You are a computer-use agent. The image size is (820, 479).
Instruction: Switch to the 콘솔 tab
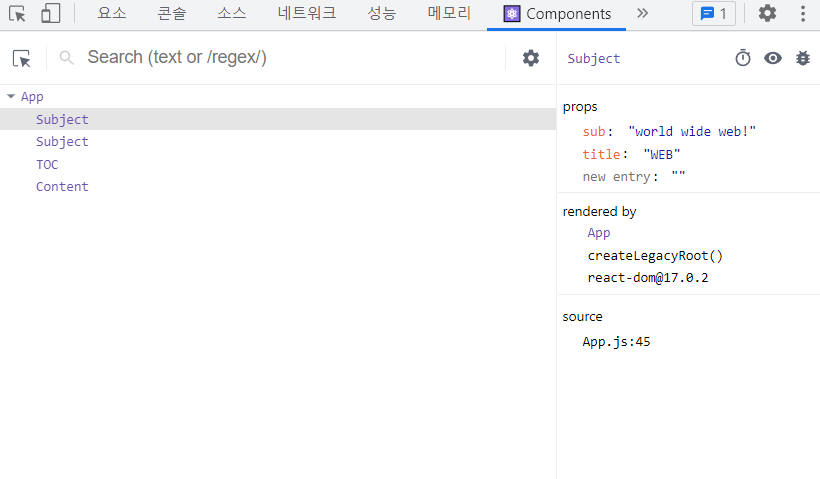click(172, 14)
